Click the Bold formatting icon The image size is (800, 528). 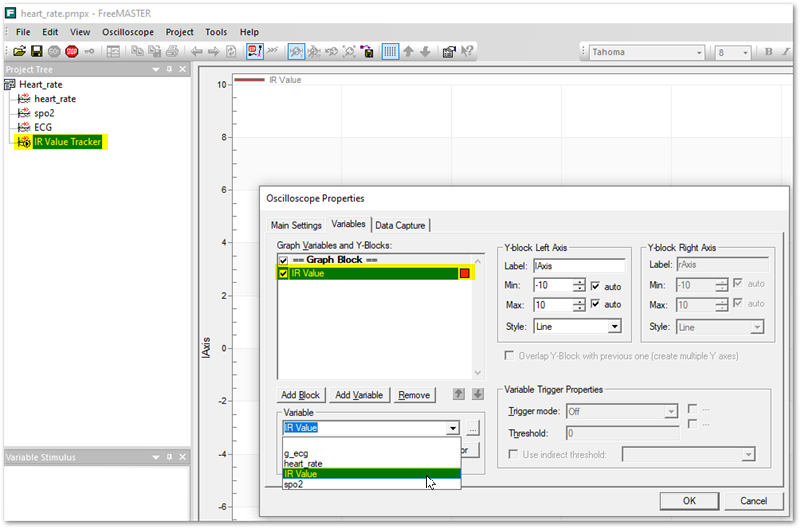coord(769,52)
